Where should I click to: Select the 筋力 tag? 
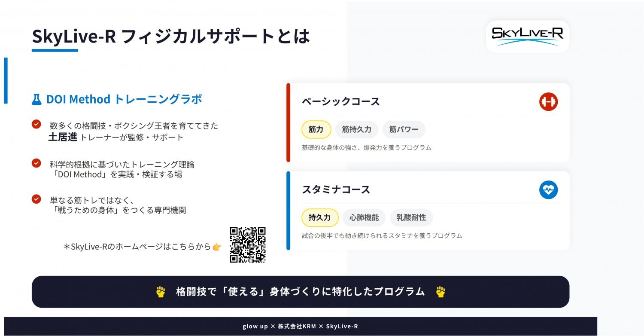(316, 129)
